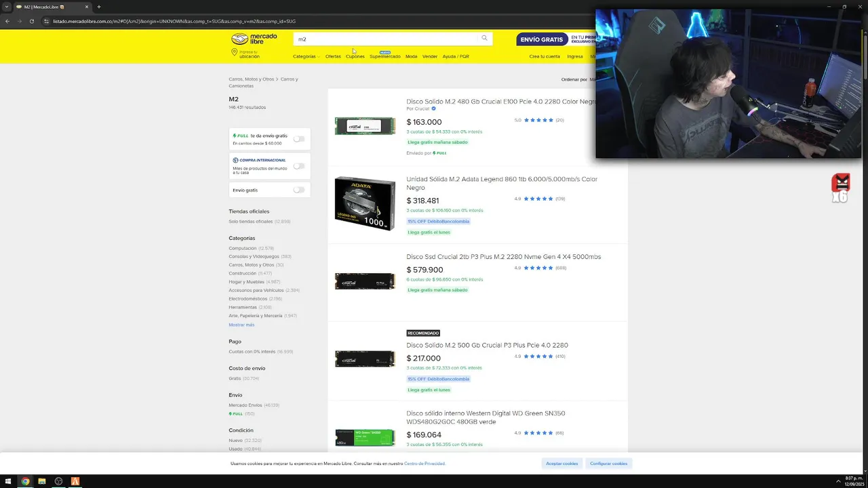Viewport: 868px width, 488px height.
Task: Open Disco Solido M.2 480 Gb Crucial title
Action: click(501, 102)
